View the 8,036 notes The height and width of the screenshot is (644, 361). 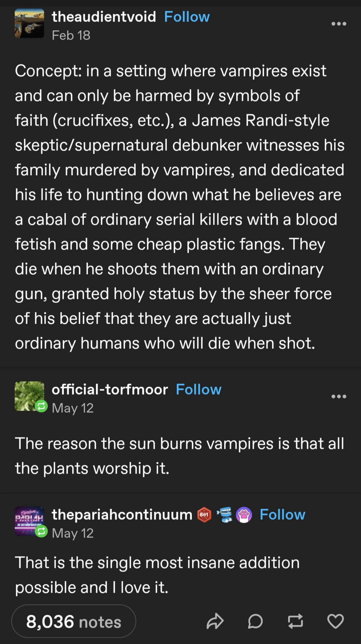(73, 621)
